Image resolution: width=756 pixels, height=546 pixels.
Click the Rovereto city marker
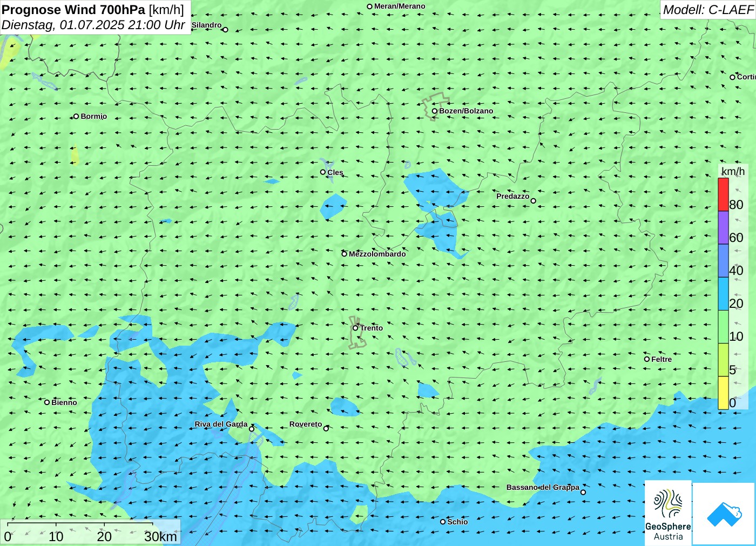(x=326, y=429)
